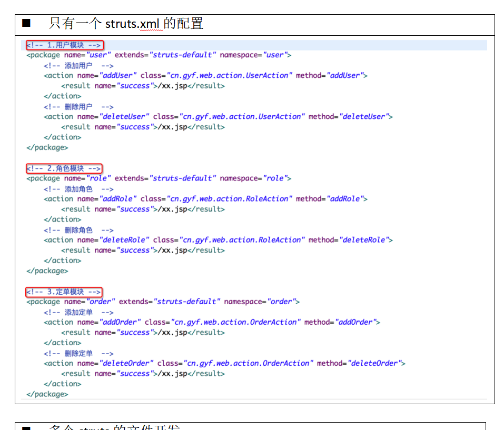Click the package name value "role"

coord(98,178)
